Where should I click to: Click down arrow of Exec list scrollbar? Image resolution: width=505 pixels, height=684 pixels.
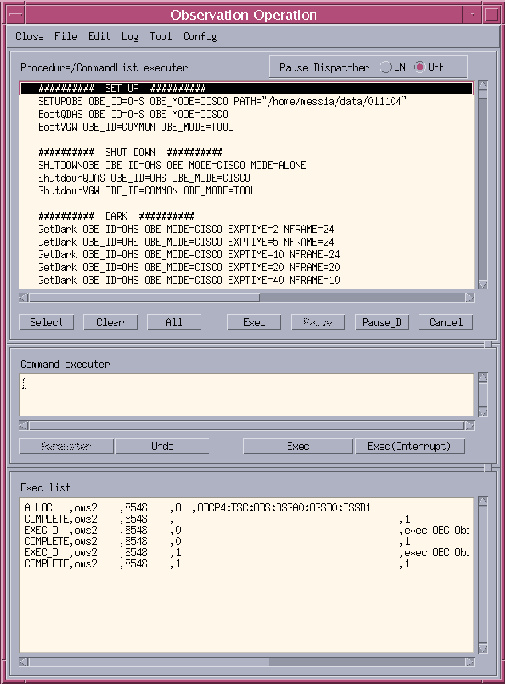pos(483,649)
